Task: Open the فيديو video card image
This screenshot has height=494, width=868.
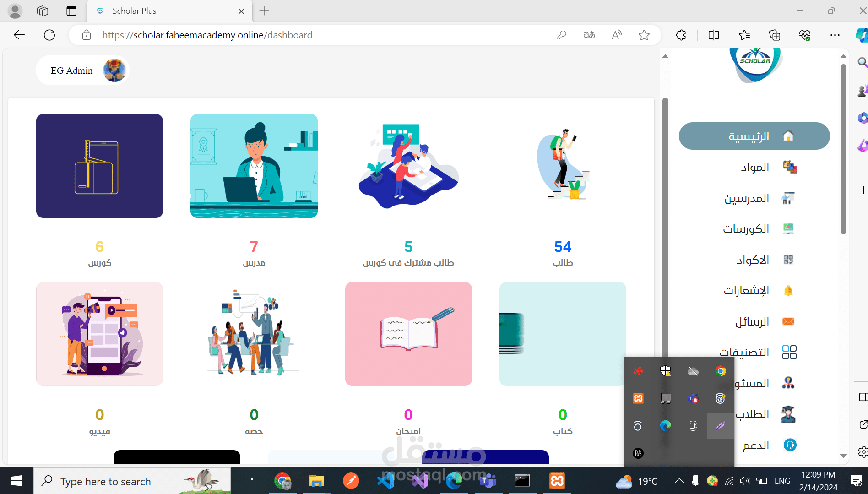Action: click(99, 334)
